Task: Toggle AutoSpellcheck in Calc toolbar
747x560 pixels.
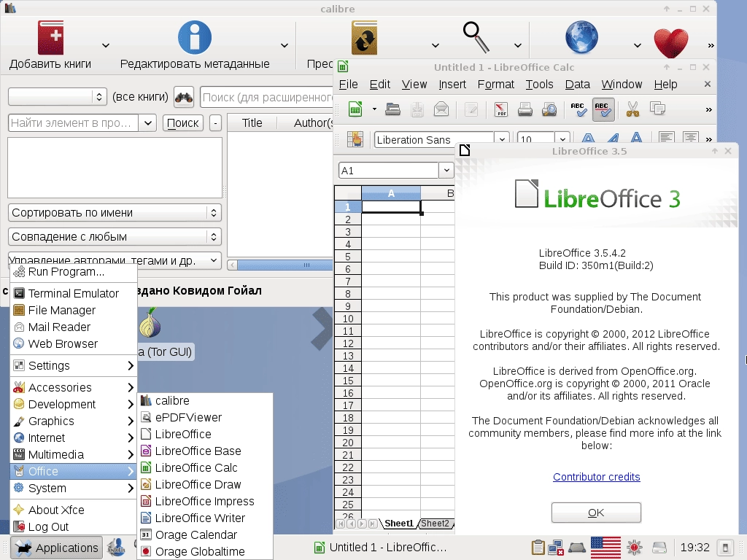Action: point(603,109)
